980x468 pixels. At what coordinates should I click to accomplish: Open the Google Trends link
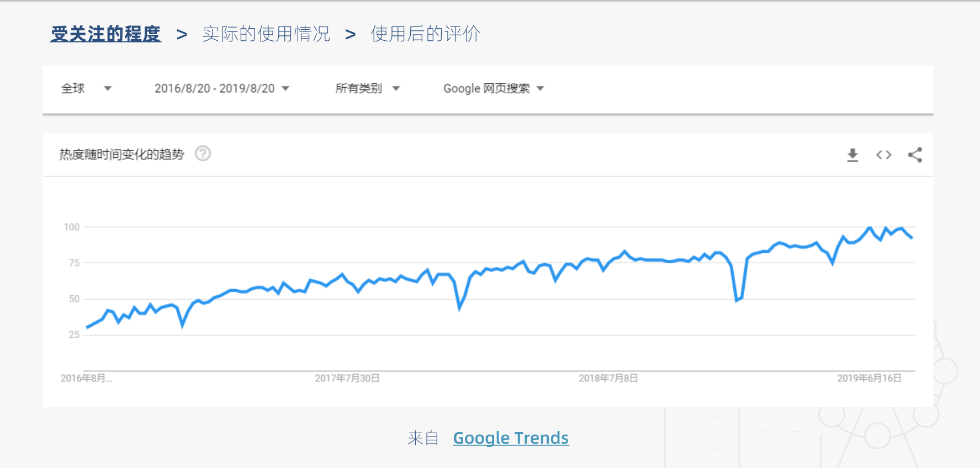pyautogui.click(x=511, y=438)
